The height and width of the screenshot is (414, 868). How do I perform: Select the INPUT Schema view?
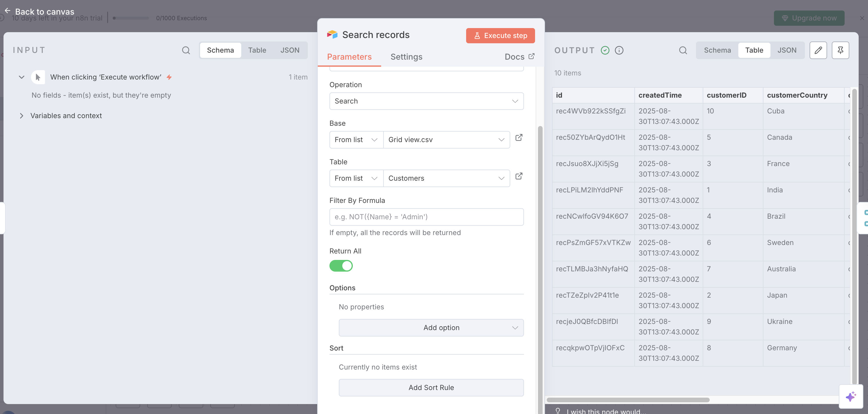221,50
